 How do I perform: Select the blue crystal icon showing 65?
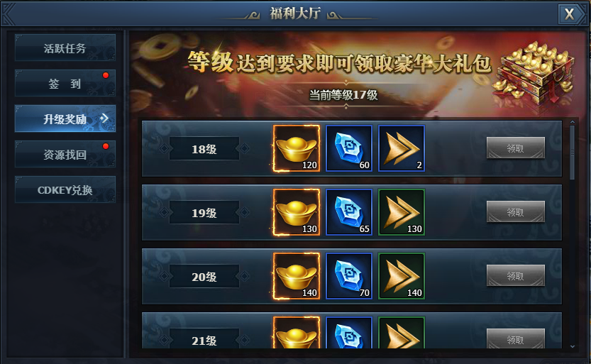pyautogui.click(x=349, y=212)
